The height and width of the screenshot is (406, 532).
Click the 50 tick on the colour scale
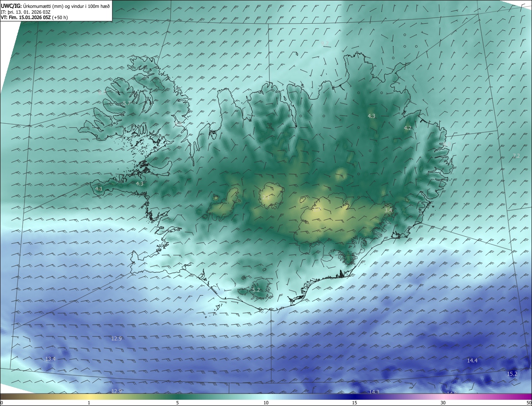tap(529, 403)
